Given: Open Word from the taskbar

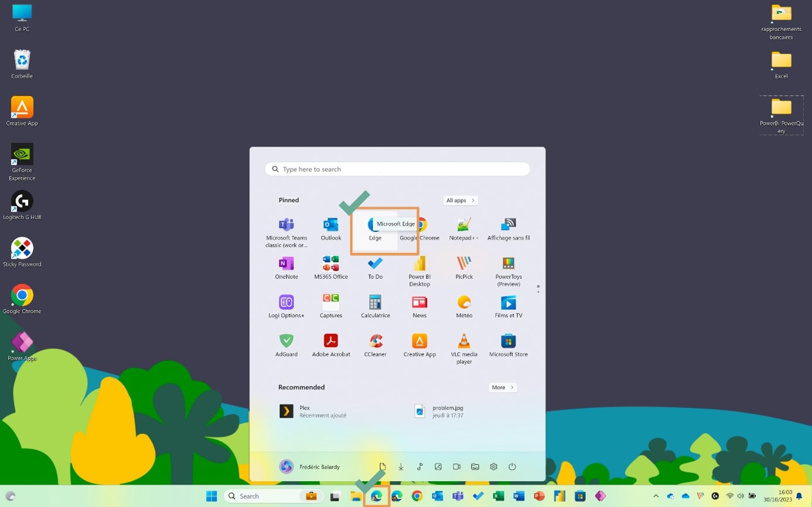Looking at the screenshot, I should point(519,496).
